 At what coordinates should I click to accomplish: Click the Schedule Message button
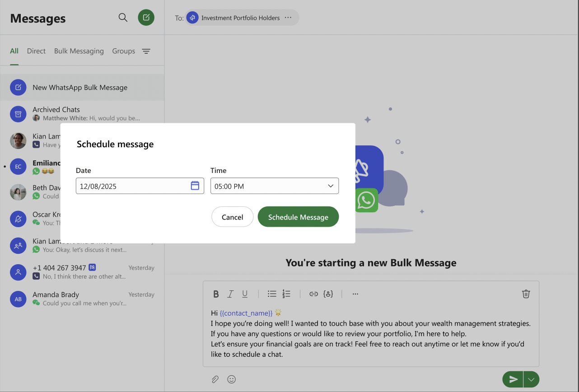coord(298,217)
